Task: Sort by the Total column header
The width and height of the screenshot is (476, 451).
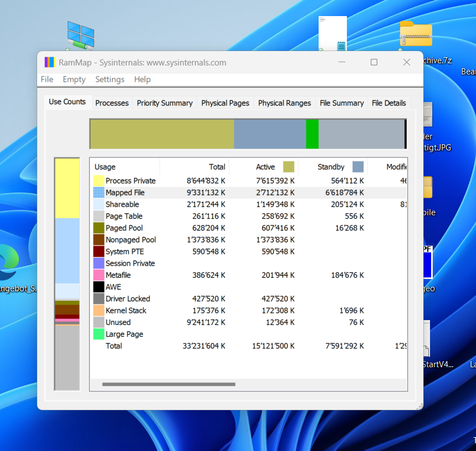Action: pyautogui.click(x=195, y=167)
